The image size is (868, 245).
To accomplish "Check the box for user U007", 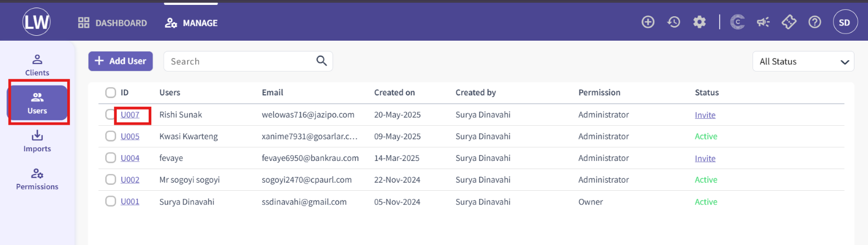I will [x=110, y=114].
